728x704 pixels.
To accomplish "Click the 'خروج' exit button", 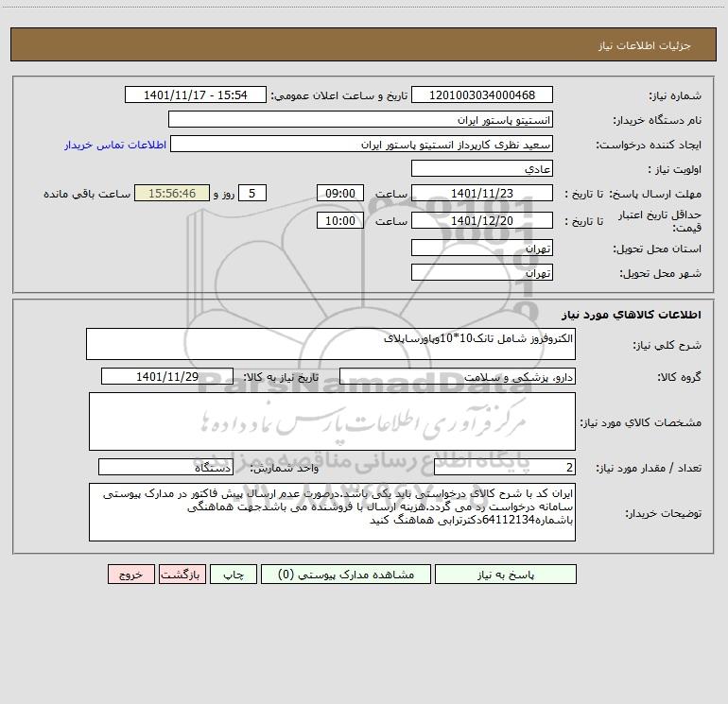I will pos(130,574).
